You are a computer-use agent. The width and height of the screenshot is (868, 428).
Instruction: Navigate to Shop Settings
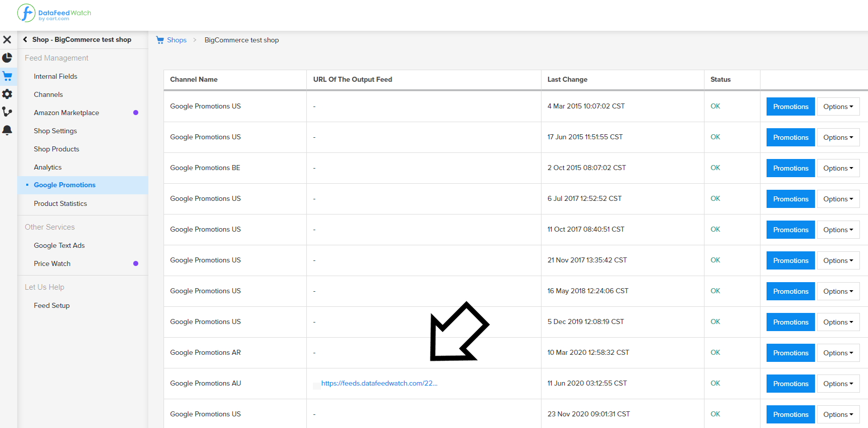pyautogui.click(x=56, y=131)
